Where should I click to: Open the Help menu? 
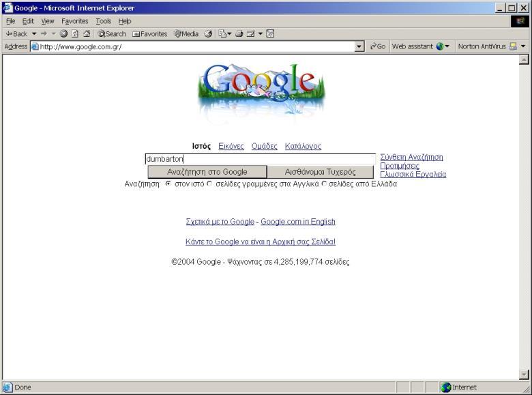[125, 21]
